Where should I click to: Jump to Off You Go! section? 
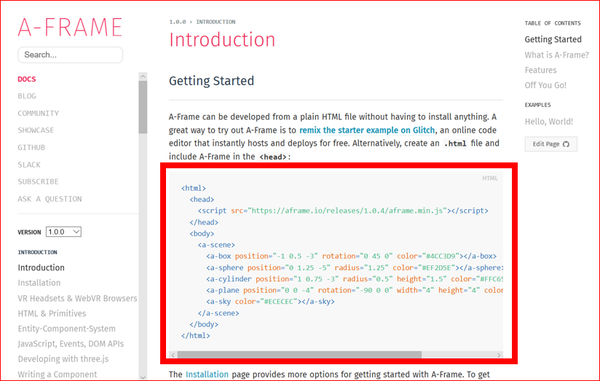tap(545, 85)
